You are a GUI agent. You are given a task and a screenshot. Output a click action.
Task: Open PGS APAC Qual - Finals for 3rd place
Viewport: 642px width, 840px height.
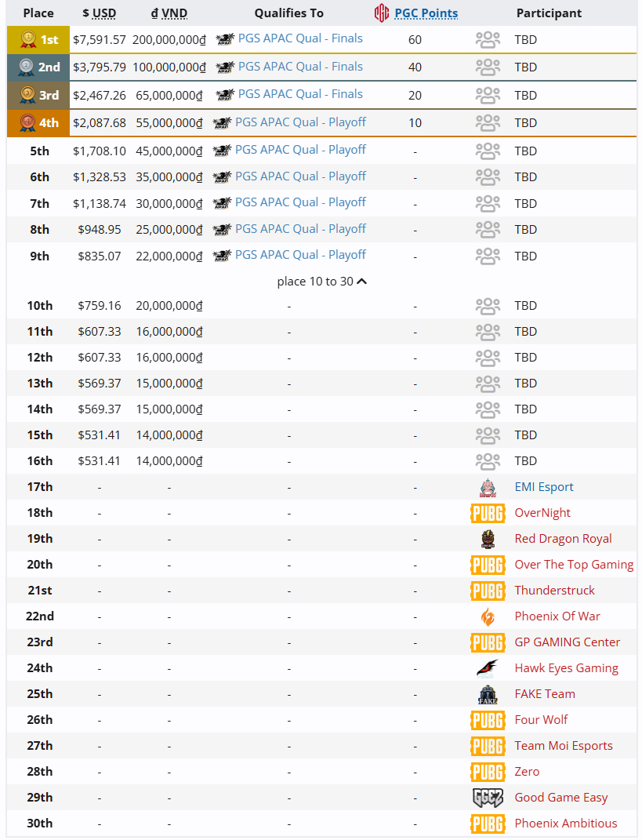pyautogui.click(x=300, y=94)
